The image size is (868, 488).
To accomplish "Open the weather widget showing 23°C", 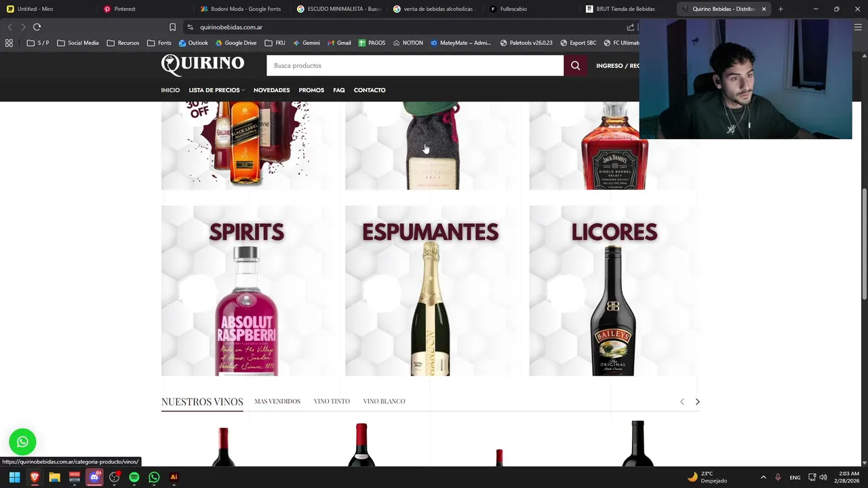I will coord(707,477).
